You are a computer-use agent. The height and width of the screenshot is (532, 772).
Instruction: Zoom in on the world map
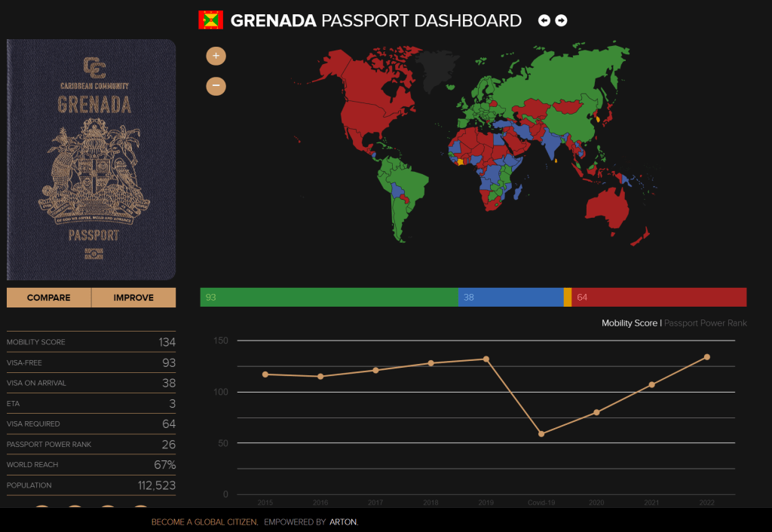(216, 56)
